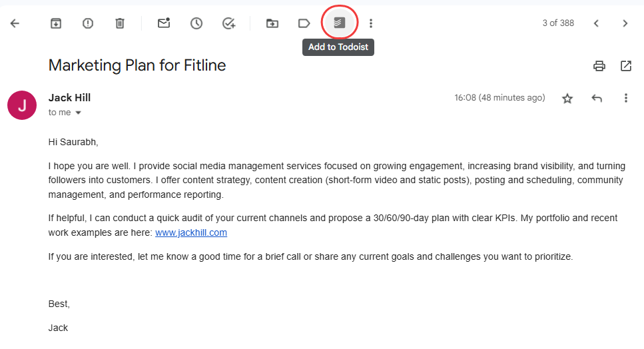644x349 pixels.
Task: Open Move to folder menu
Action: coord(272,23)
